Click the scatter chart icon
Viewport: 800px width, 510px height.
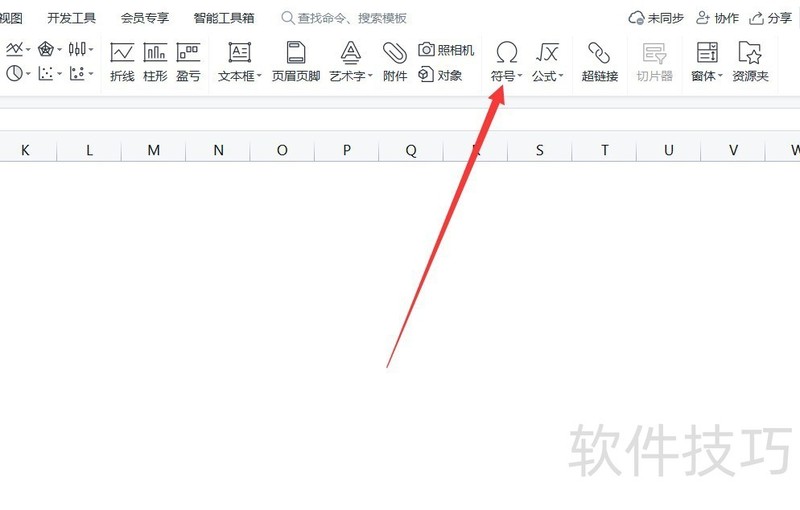click(x=46, y=73)
